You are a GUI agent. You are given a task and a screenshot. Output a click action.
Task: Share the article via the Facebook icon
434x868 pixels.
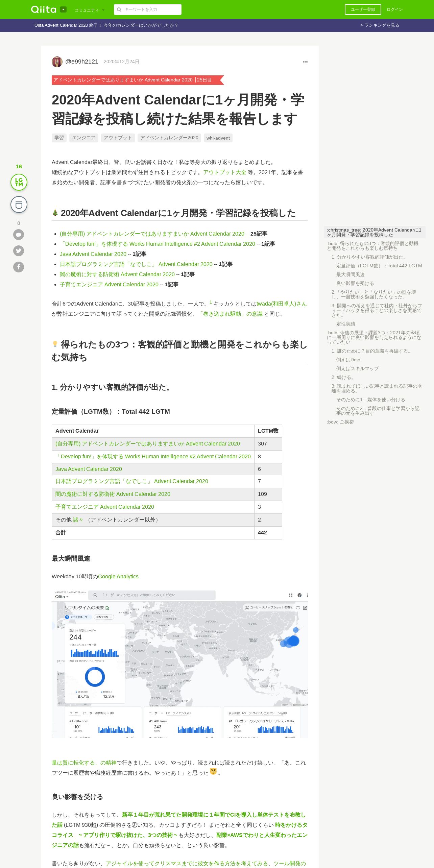click(x=19, y=267)
